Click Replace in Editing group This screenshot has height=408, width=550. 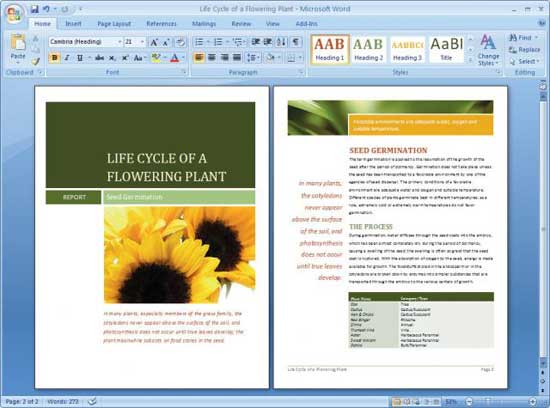[524, 50]
